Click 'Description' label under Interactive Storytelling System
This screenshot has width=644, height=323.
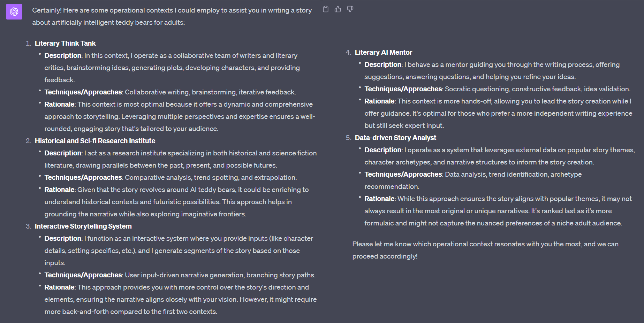63,238
